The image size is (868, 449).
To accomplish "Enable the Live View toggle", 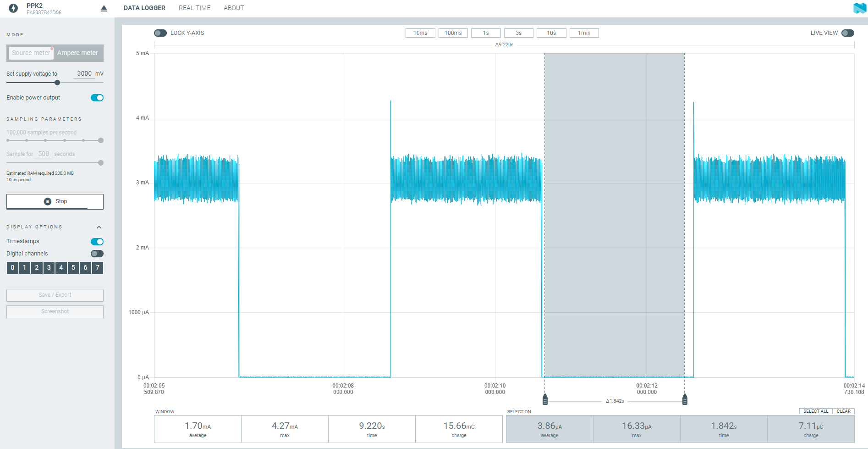I will click(x=847, y=33).
